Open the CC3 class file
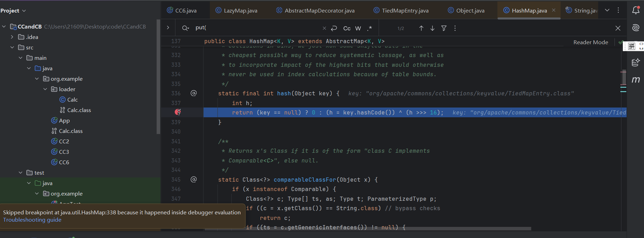This screenshot has height=238, width=644. tap(60, 152)
